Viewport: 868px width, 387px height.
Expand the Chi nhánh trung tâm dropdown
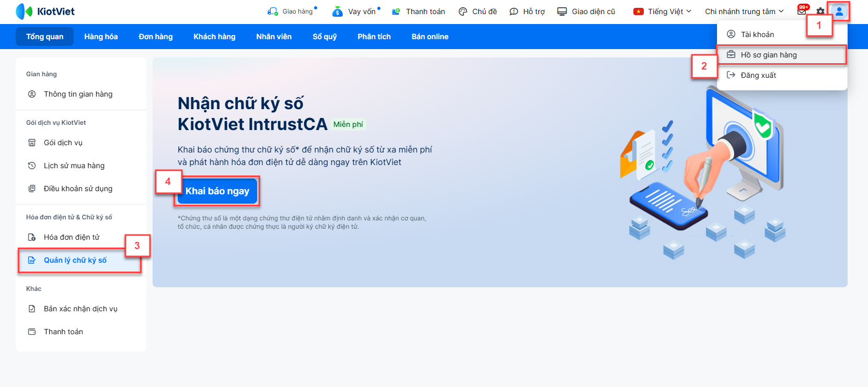(x=744, y=11)
